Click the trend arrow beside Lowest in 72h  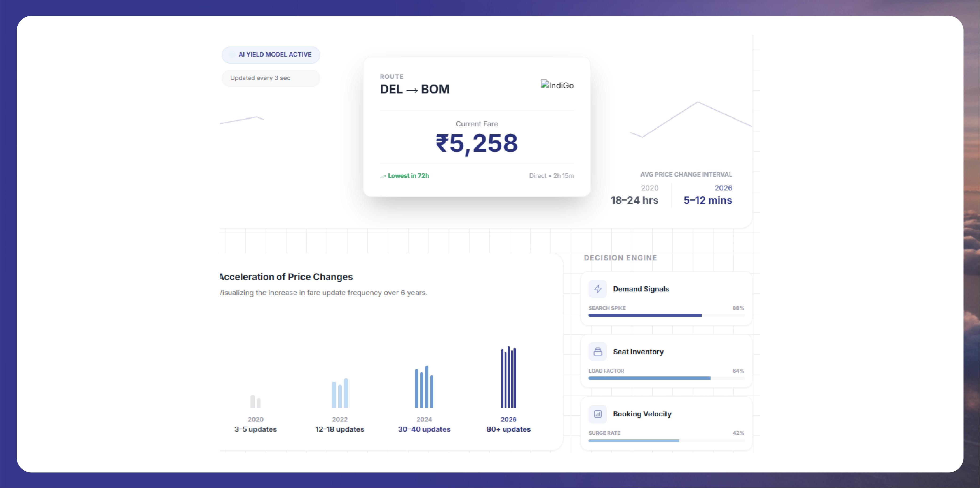point(383,176)
